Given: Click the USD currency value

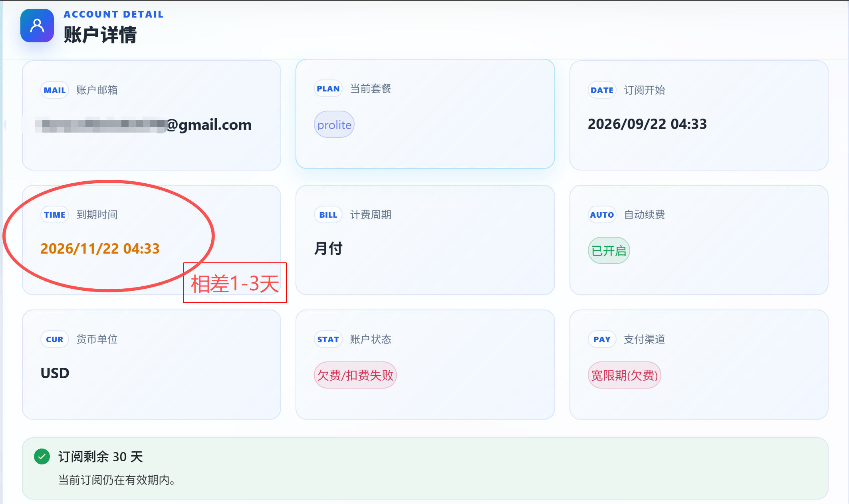Looking at the screenshot, I should pos(55,373).
